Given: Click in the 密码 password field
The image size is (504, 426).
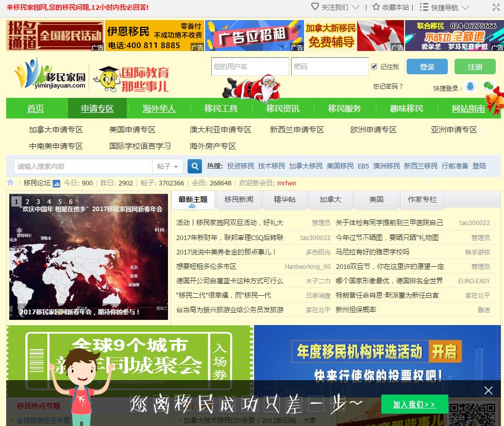Looking at the screenshot, I should click(330, 66).
